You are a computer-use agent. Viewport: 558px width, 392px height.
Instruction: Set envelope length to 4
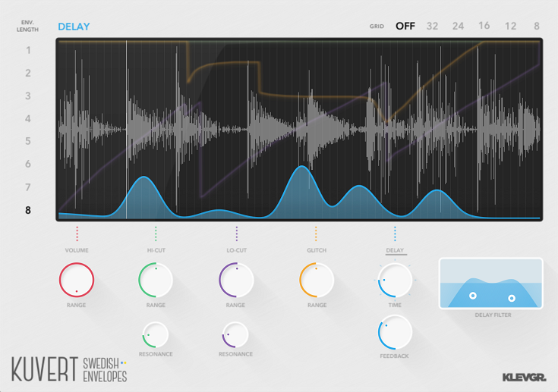coord(28,118)
